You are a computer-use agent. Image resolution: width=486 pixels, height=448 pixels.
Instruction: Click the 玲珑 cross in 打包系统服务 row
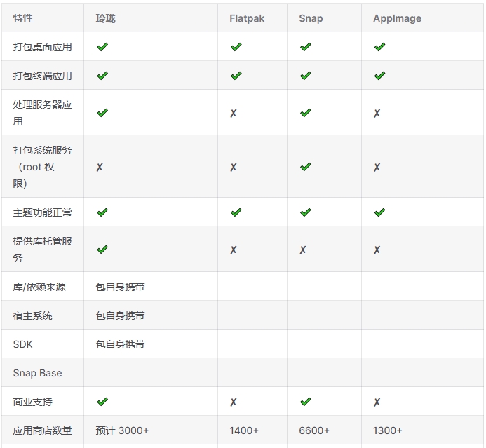(x=100, y=168)
